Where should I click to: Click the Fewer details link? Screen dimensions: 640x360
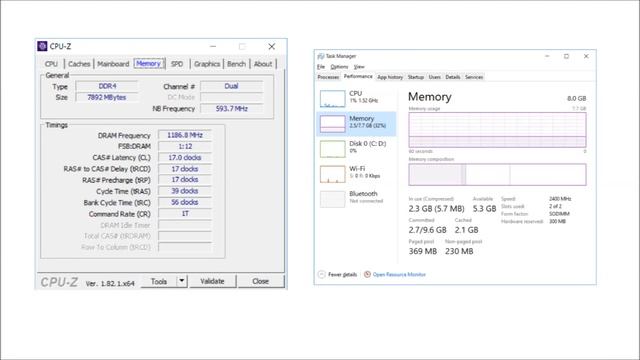pos(342,274)
